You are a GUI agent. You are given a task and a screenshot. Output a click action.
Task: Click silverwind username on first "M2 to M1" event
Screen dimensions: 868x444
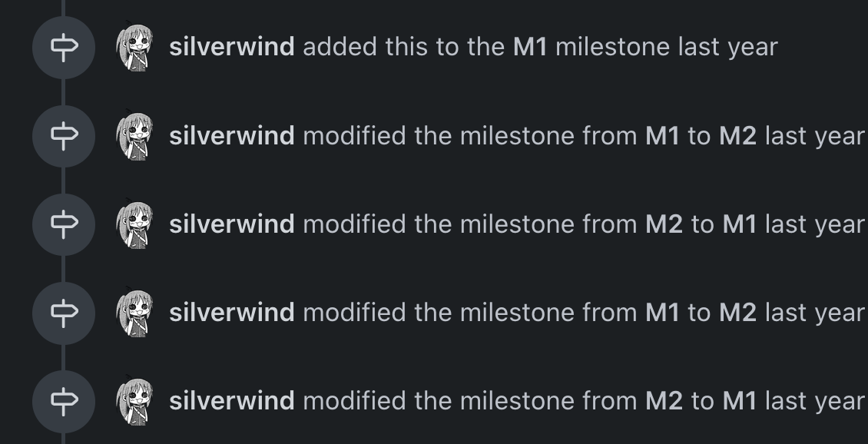click(231, 224)
